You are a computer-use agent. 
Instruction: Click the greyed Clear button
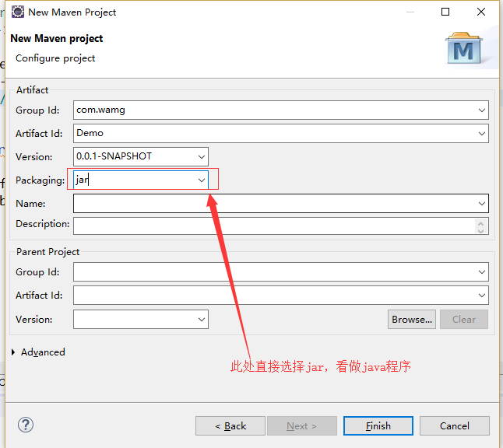point(464,319)
